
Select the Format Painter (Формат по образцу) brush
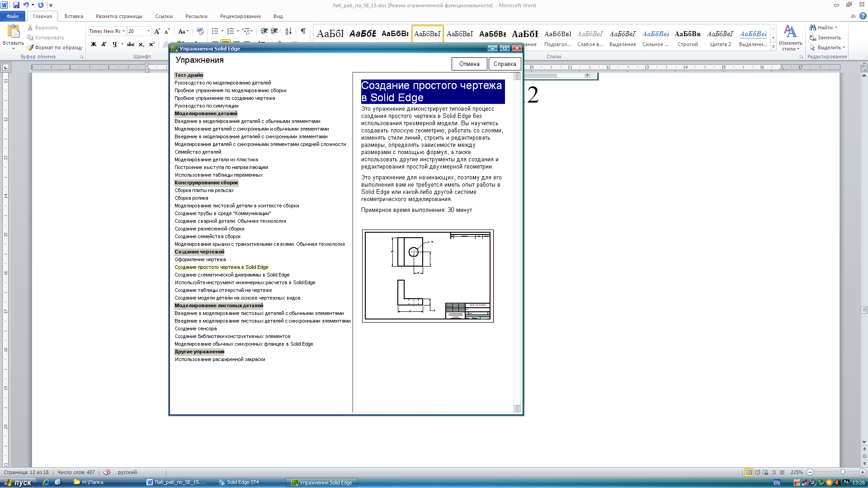pos(30,47)
